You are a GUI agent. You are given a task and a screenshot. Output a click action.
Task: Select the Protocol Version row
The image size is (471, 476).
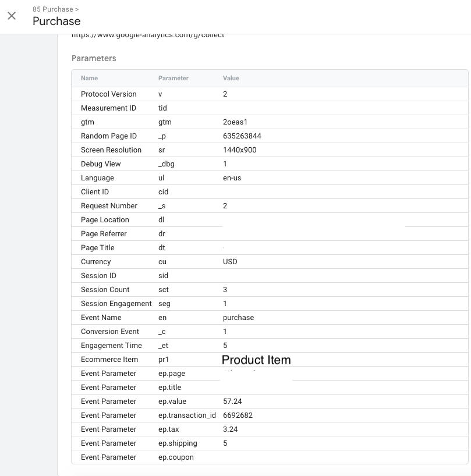point(108,94)
